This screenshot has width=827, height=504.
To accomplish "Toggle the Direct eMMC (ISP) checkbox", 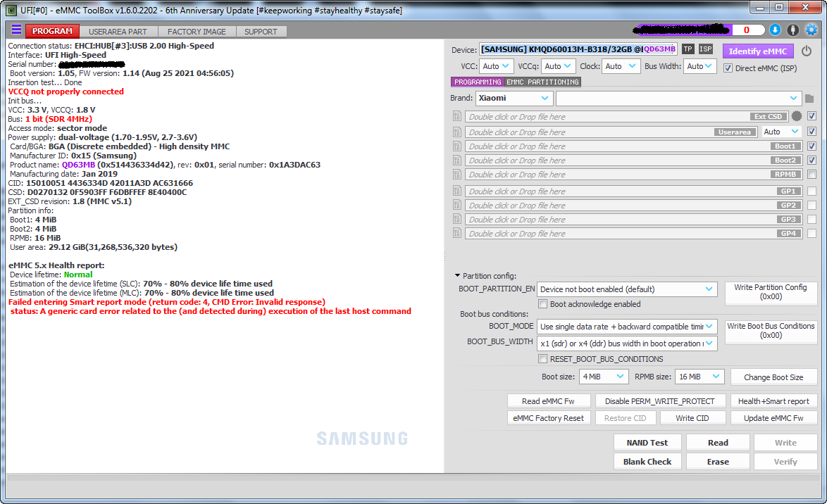I will [x=728, y=68].
